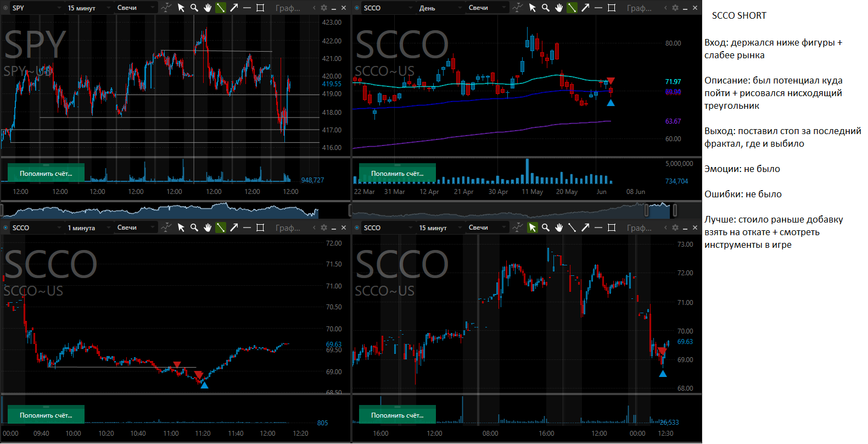The height and width of the screenshot is (444, 868).
Task: Open 'Граф...' menu in SPY chart
Action: (288, 8)
